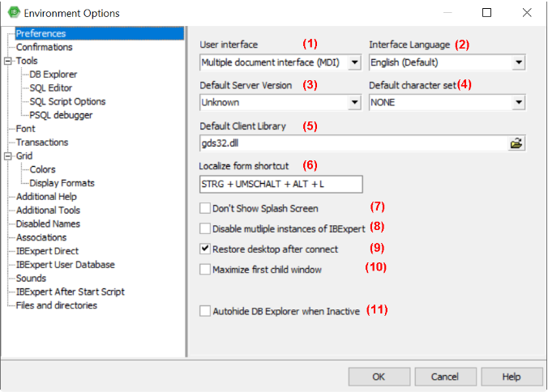The width and height of the screenshot is (548, 392).
Task: Click the folder browse icon for Default Client Library
Action: [x=516, y=143]
